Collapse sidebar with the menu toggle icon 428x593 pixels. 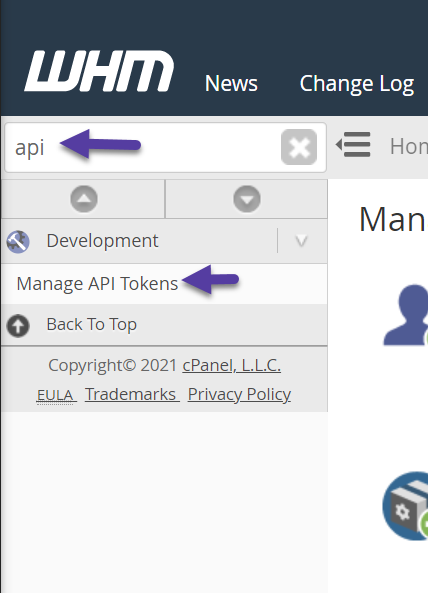(x=353, y=144)
